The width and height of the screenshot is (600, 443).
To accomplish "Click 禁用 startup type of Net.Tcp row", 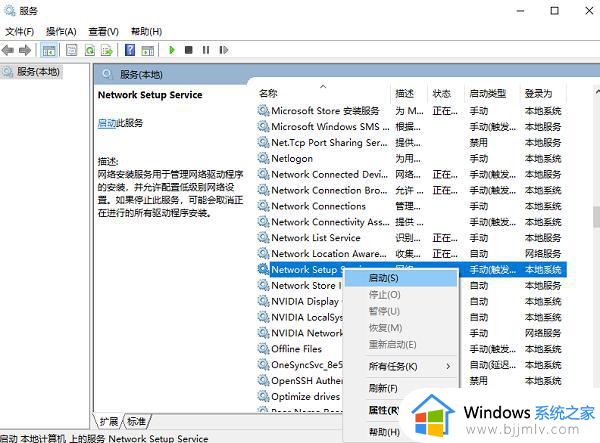I will click(x=479, y=143).
